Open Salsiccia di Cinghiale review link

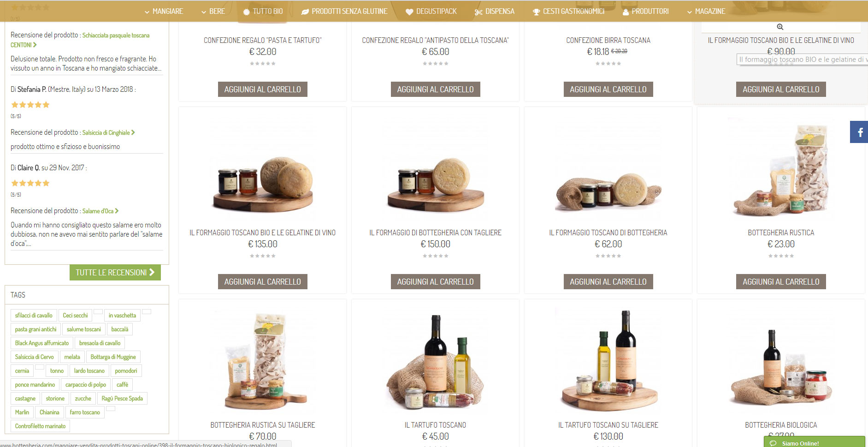[108, 132]
